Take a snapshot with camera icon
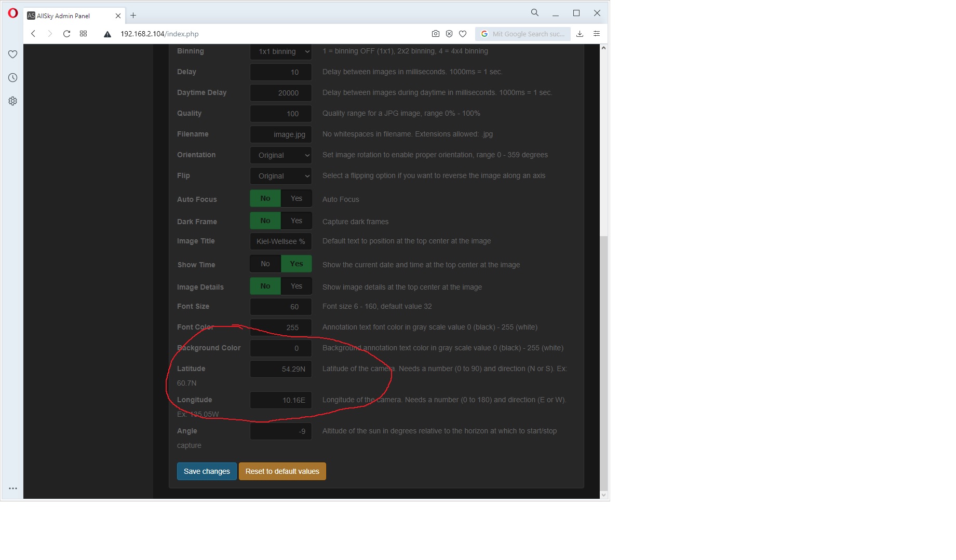The width and height of the screenshot is (956, 560). (436, 34)
